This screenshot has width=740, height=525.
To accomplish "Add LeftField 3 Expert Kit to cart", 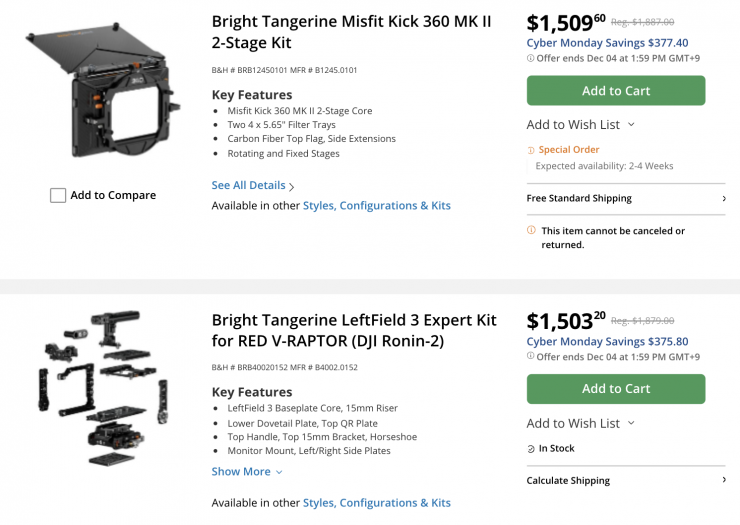I will point(615,389).
